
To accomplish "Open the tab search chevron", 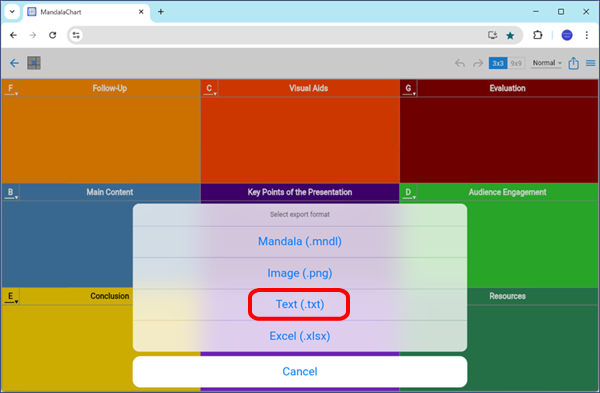I will coord(12,11).
